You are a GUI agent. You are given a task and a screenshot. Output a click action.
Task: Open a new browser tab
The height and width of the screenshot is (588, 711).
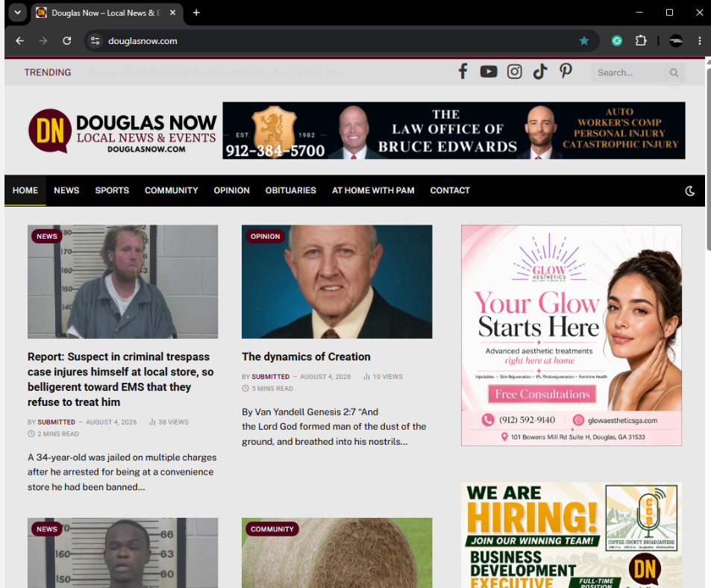click(x=196, y=13)
